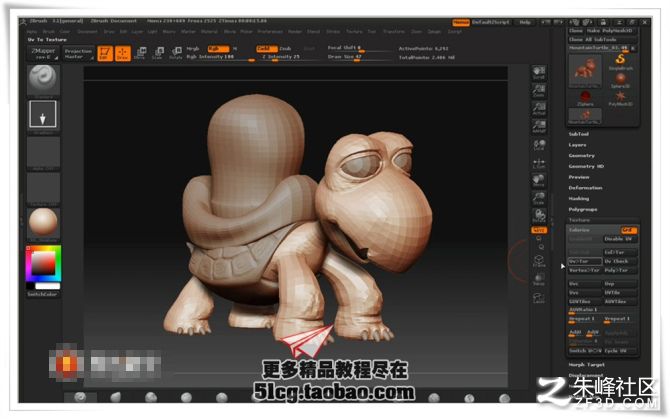Open the empty texture slot

tap(43, 189)
